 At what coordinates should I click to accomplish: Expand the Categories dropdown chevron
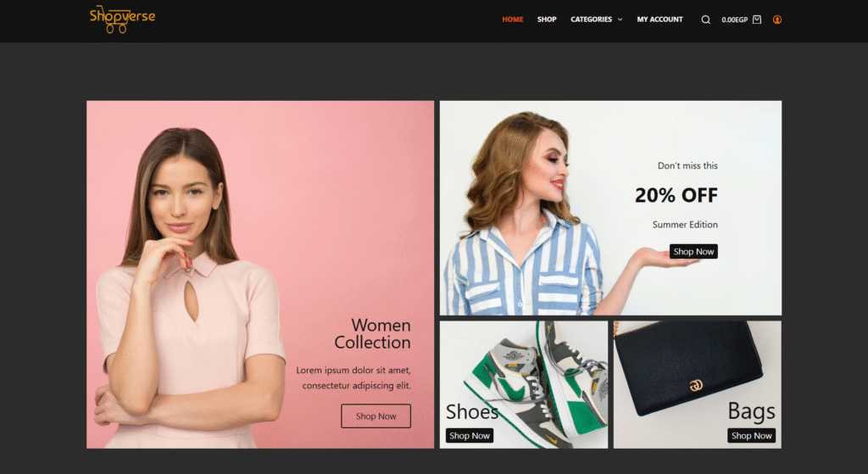[x=620, y=20]
